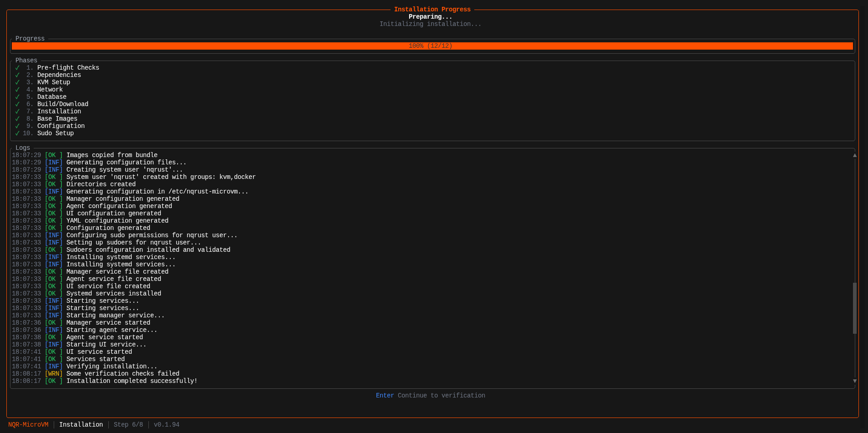The height and width of the screenshot is (433, 868).
Task: Collapse the Logs section header
Action: click(22, 148)
